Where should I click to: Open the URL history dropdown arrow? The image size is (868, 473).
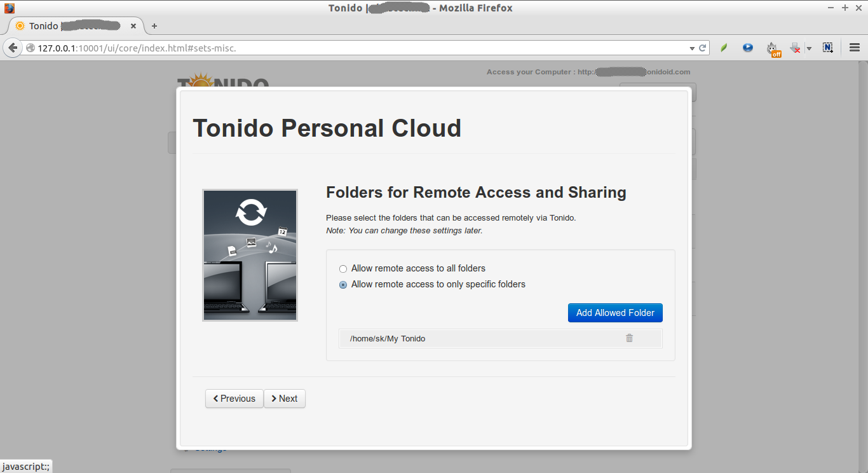tap(692, 48)
